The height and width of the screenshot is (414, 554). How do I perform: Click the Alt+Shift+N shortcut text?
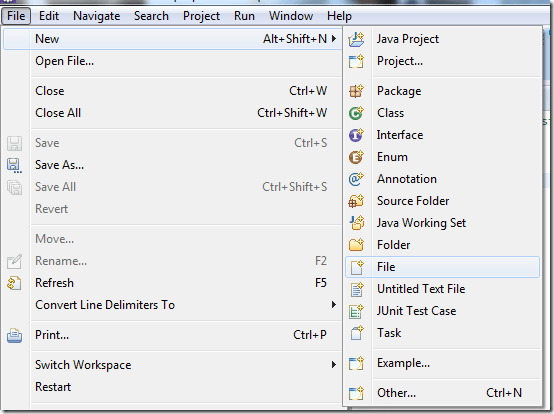coord(295,39)
